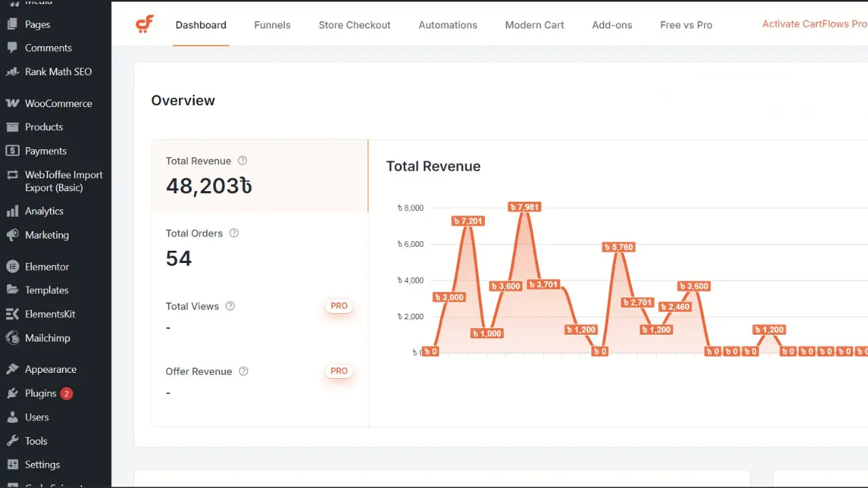
Task: Switch to the Store Checkout tab
Action: click(354, 25)
